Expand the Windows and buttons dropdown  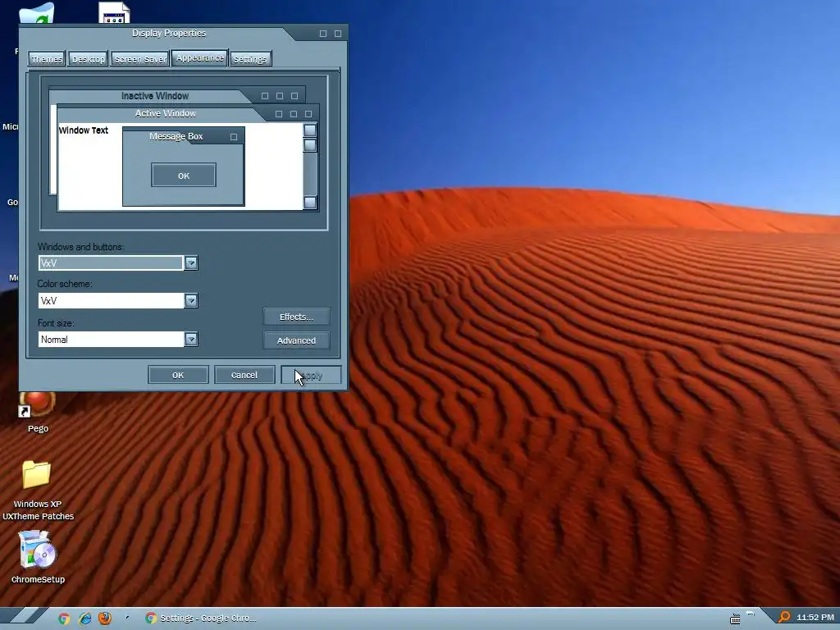[x=191, y=263]
